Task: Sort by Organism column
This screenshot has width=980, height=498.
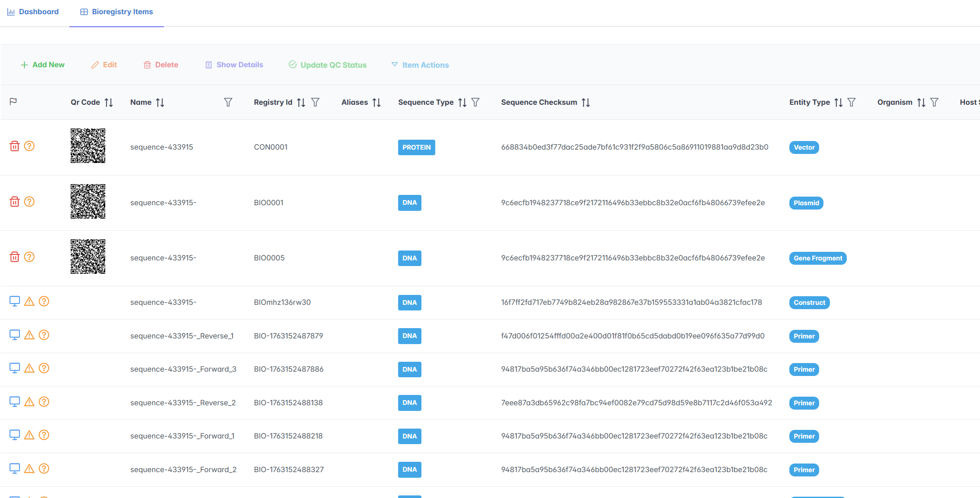Action: click(921, 102)
